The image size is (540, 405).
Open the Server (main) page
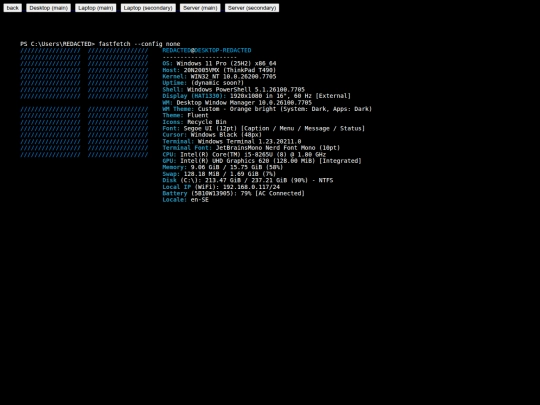(x=200, y=8)
